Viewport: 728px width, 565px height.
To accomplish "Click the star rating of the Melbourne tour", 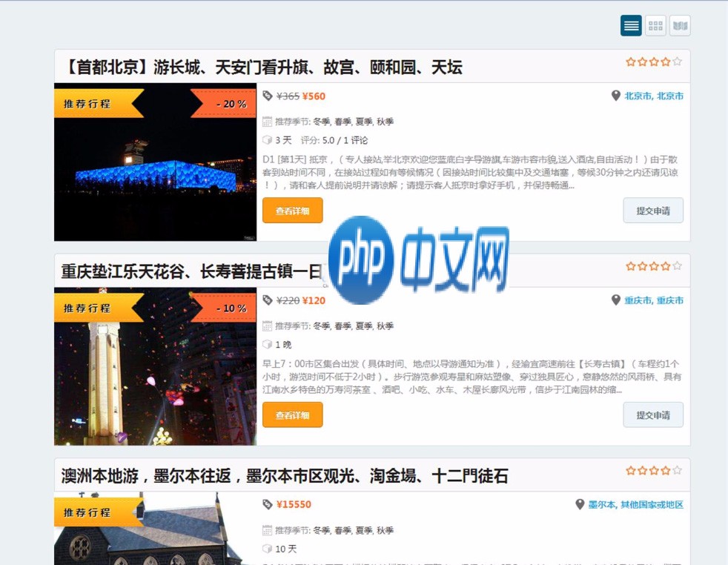I will (654, 470).
